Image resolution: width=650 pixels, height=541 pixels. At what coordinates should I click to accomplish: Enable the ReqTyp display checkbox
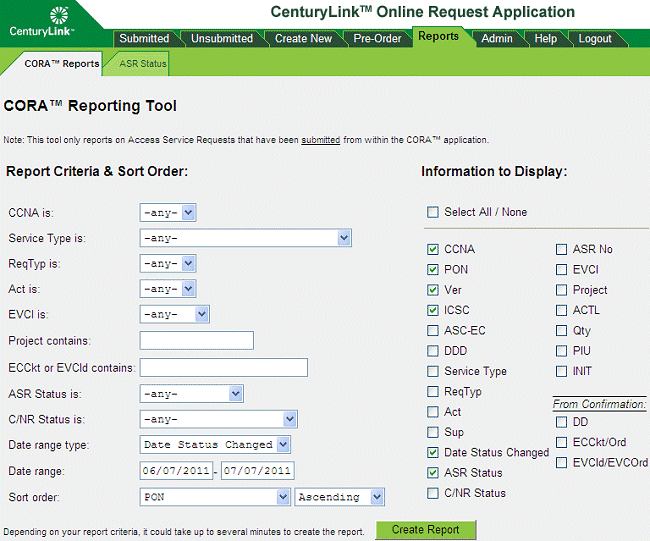(433, 391)
